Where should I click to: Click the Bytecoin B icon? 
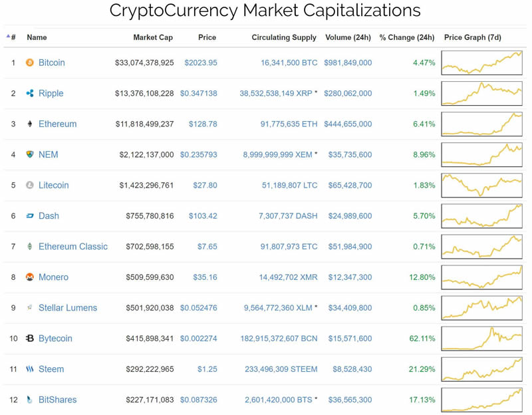click(x=29, y=339)
